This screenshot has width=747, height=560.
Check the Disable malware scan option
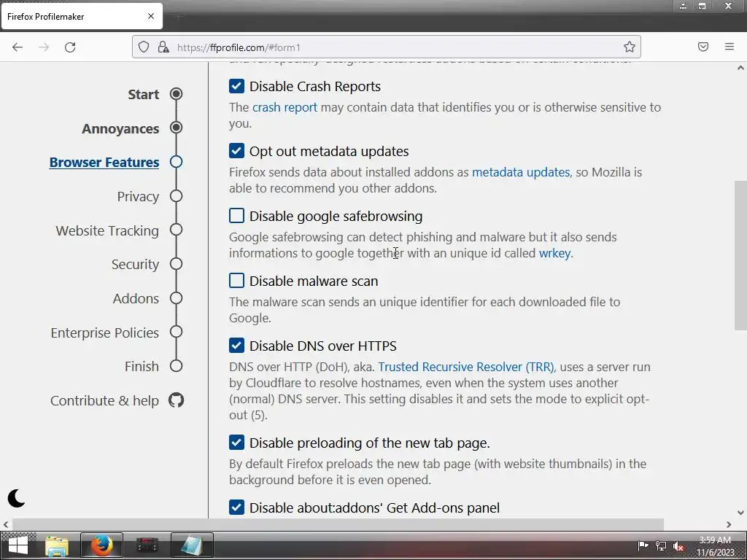[x=237, y=281]
